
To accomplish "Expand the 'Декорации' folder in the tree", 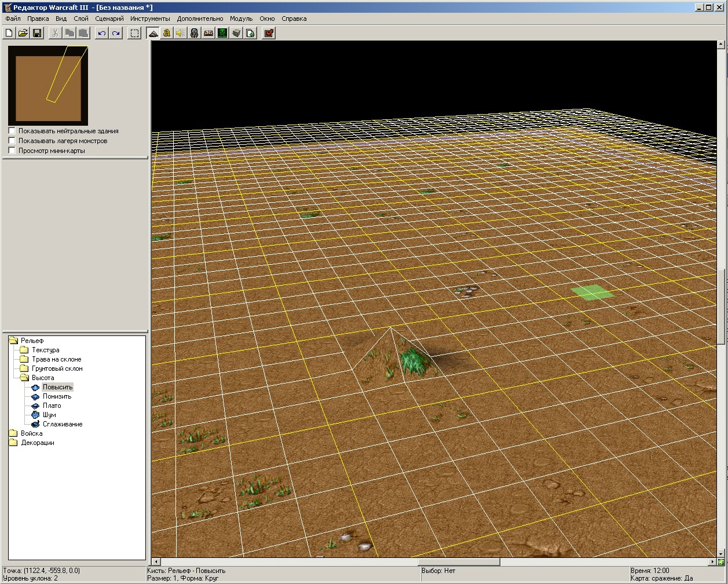I will [x=37, y=443].
